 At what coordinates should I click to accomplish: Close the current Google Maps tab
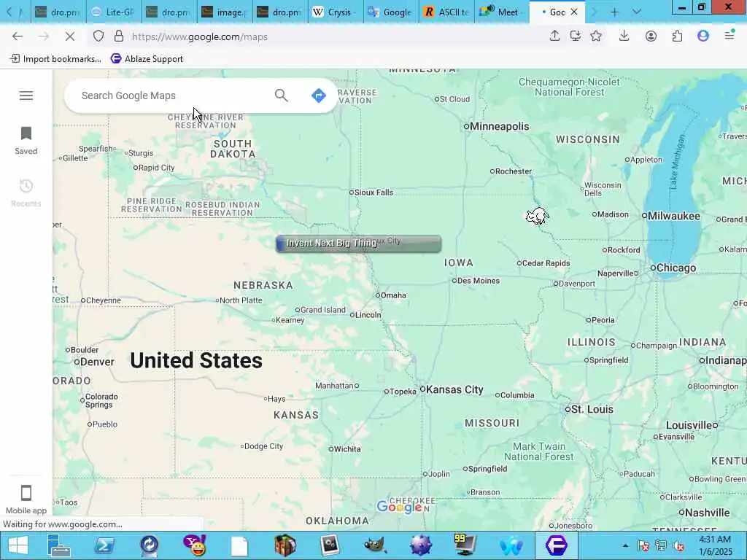tap(574, 12)
